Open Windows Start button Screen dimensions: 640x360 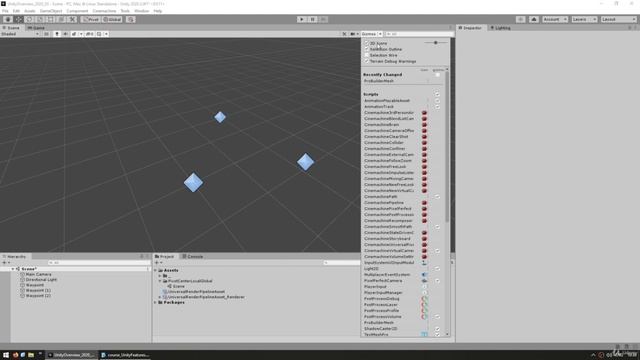pos(6,355)
